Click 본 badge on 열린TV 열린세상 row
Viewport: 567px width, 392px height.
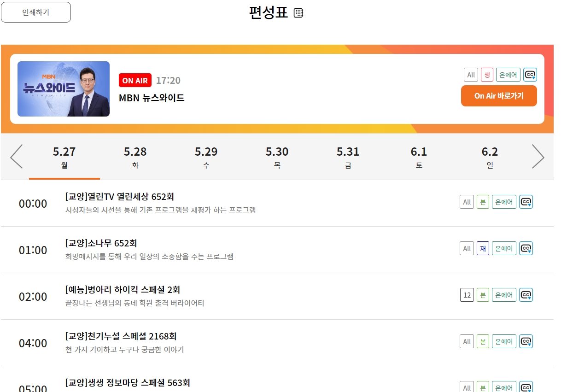[x=483, y=202]
